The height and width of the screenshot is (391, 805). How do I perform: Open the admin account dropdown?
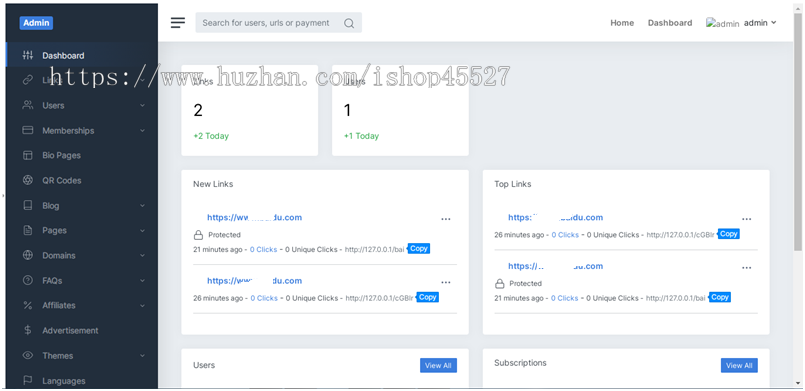(x=760, y=23)
